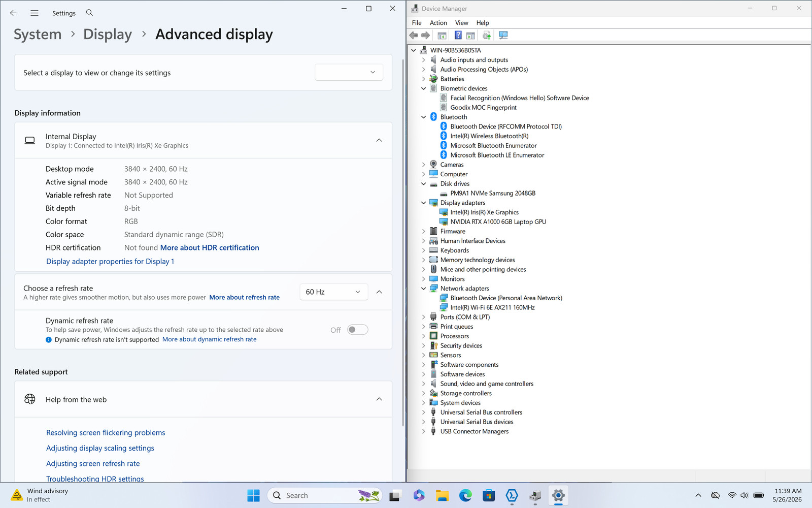The width and height of the screenshot is (812, 508).
Task: Switch to Device Manager on the taskbar
Action: (535, 495)
